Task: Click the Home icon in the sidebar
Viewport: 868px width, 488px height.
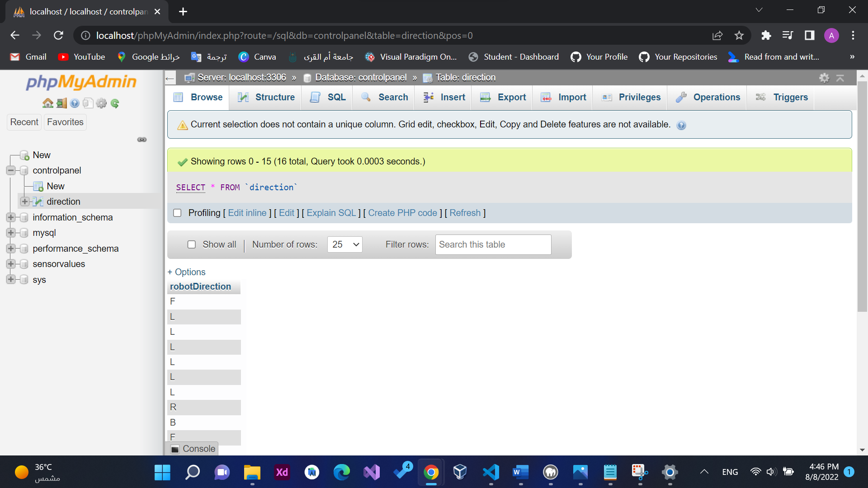Action: (x=47, y=103)
